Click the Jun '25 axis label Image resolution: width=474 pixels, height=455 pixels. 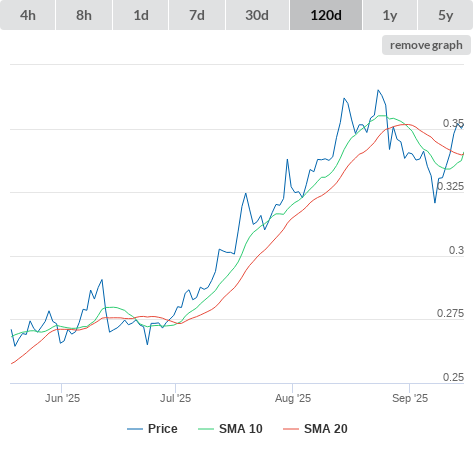[62, 398]
